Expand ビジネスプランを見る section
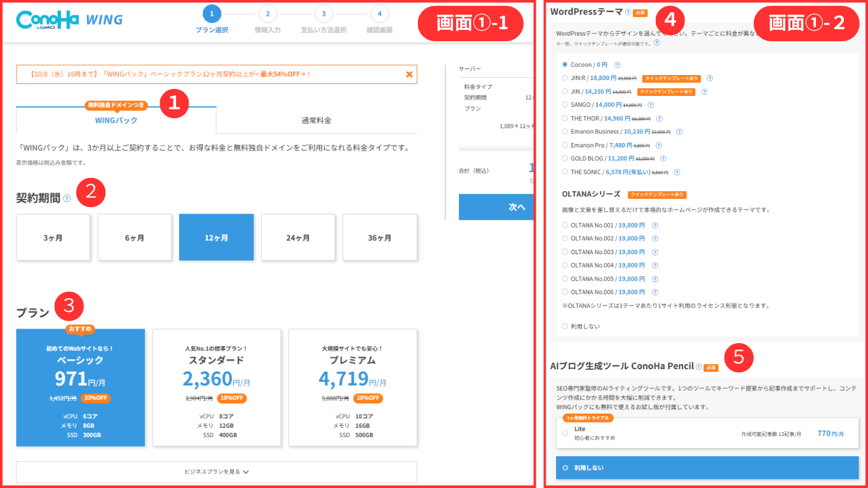868x488 pixels. 217,472
